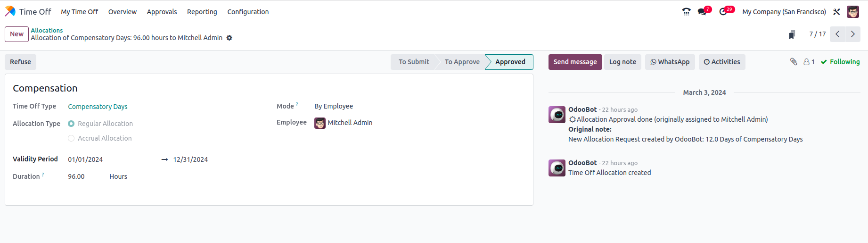Click the debug tools wrench icon

click(836, 12)
